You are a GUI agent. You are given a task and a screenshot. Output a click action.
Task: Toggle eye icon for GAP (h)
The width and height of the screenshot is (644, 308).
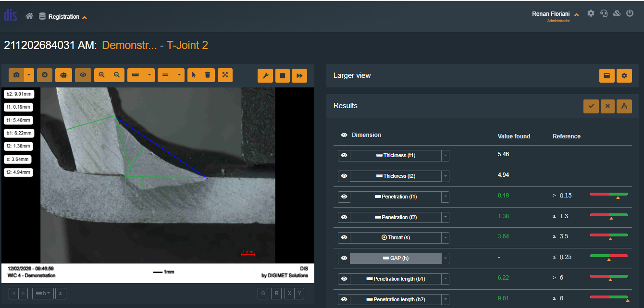point(344,258)
